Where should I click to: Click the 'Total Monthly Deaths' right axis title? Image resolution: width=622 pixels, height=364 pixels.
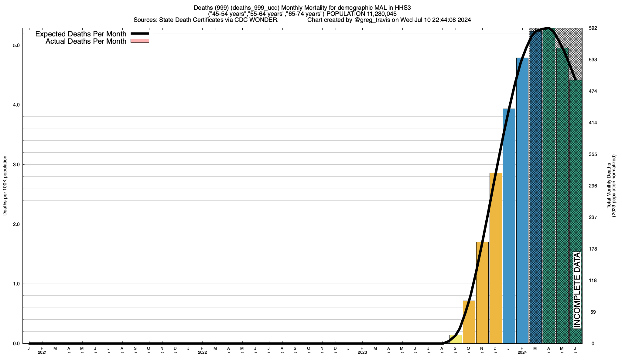click(x=609, y=186)
